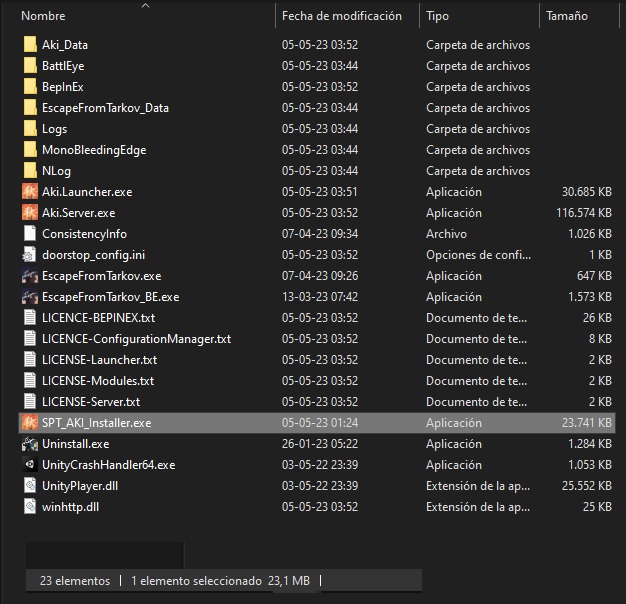Image resolution: width=626 pixels, height=604 pixels.
Task: Click the sort arrow above Nombre
Action: pos(146,6)
